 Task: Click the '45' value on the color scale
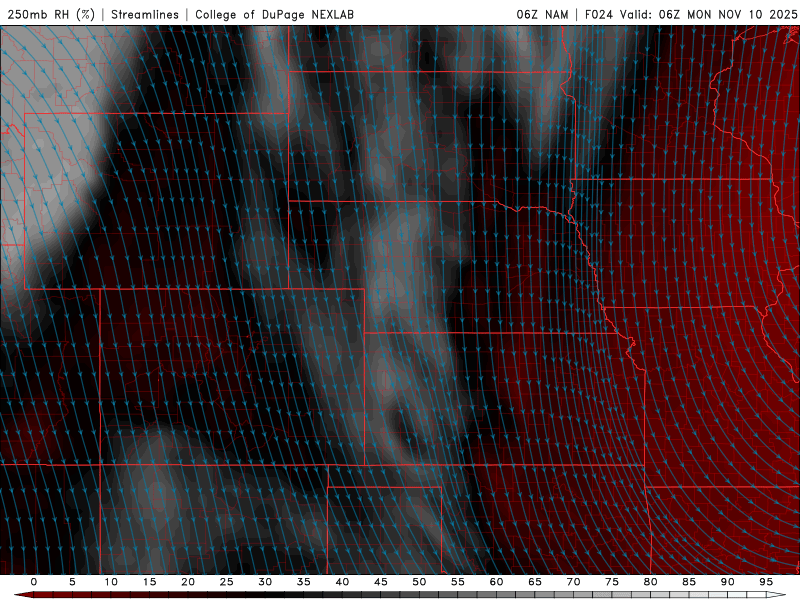[x=381, y=582]
